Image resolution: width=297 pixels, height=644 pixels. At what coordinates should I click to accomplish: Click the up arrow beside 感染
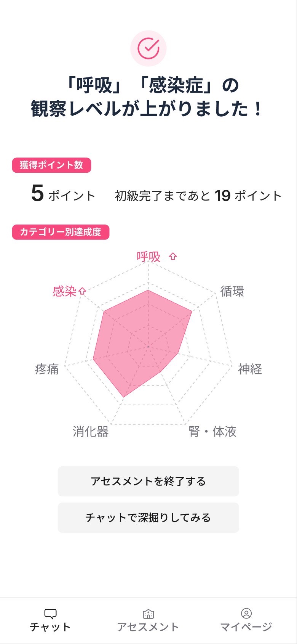tap(81, 290)
